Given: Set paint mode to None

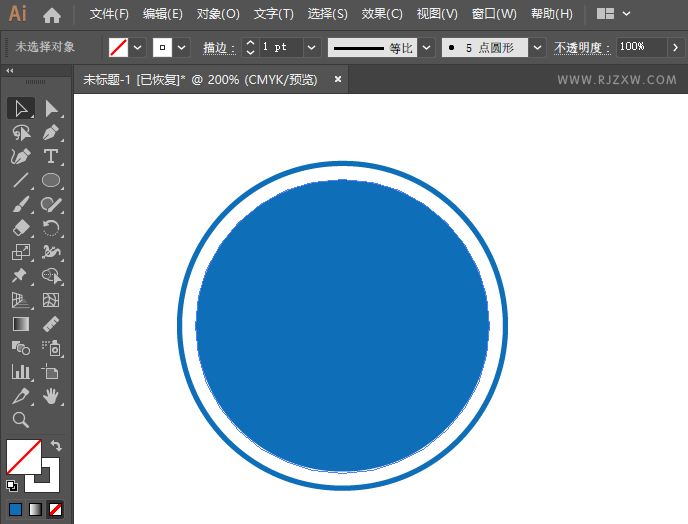Looking at the screenshot, I should [x=55, y=510].
